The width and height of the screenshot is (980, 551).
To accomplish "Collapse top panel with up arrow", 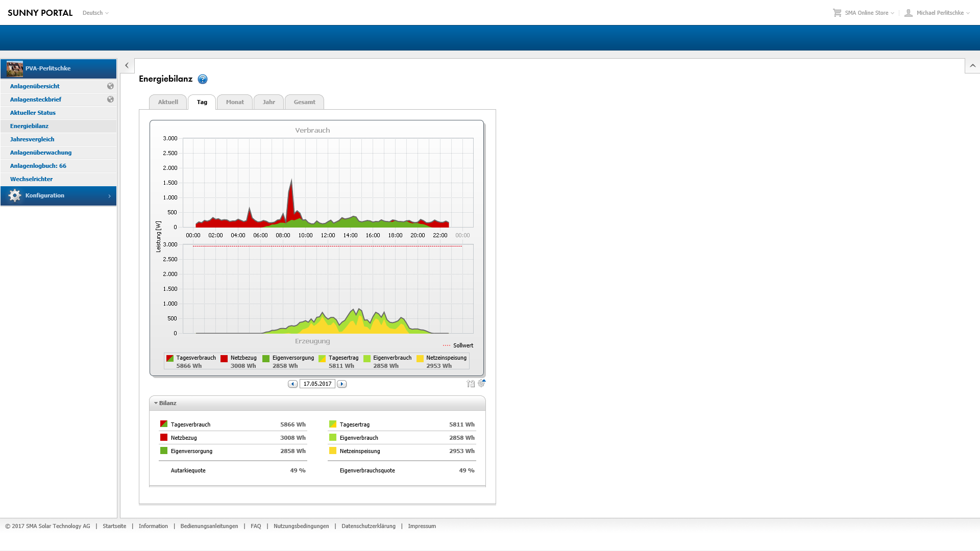I will 972,66.
